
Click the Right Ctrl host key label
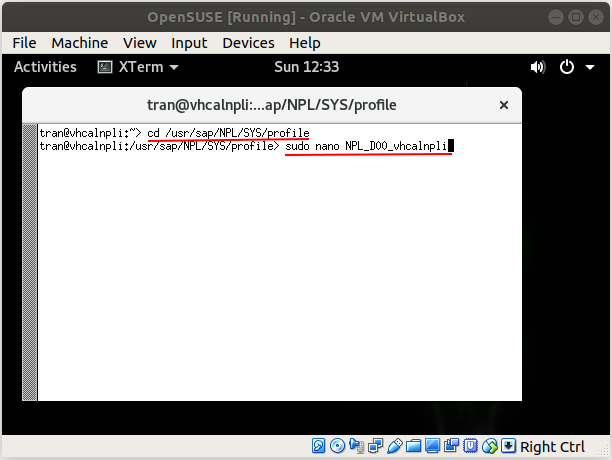tap(552, 446)
